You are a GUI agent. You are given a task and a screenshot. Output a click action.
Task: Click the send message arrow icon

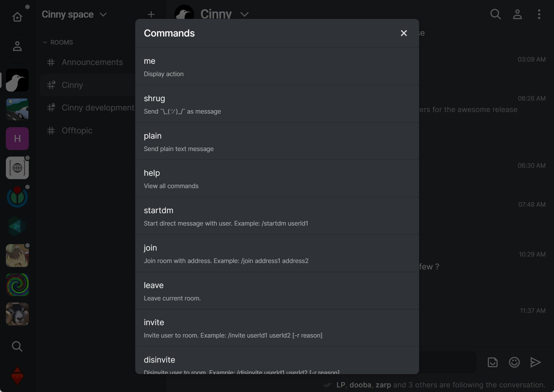point(535,362)
